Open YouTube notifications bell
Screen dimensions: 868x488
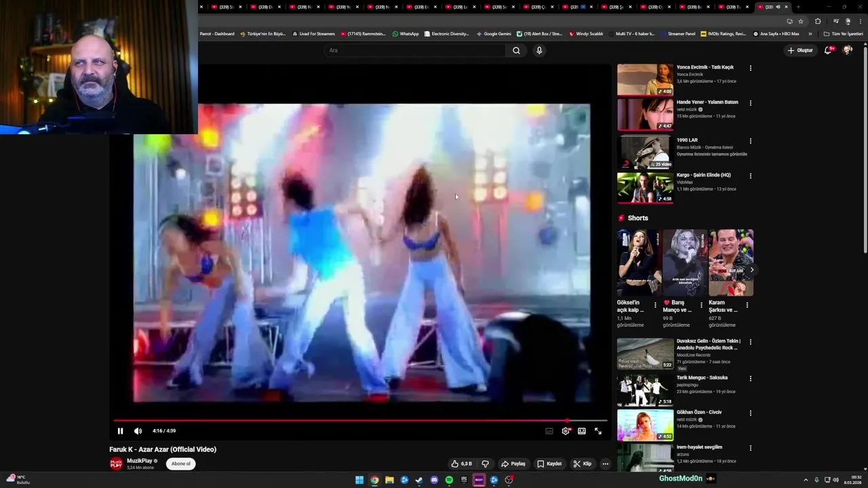point(828,50)
